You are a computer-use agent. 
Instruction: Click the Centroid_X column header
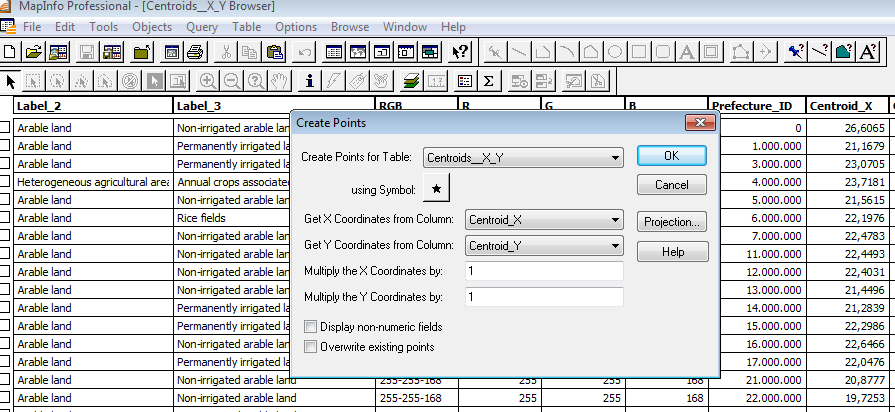pyautogui.click(x=847, y=106)
